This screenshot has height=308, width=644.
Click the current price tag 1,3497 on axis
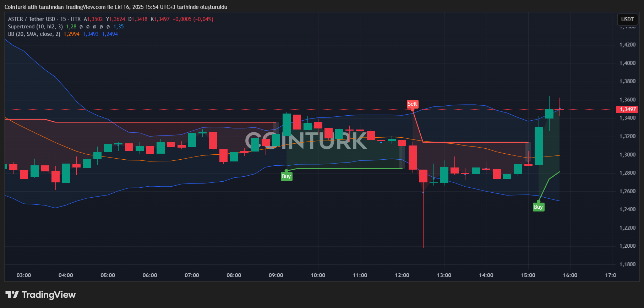click(628, 109)
